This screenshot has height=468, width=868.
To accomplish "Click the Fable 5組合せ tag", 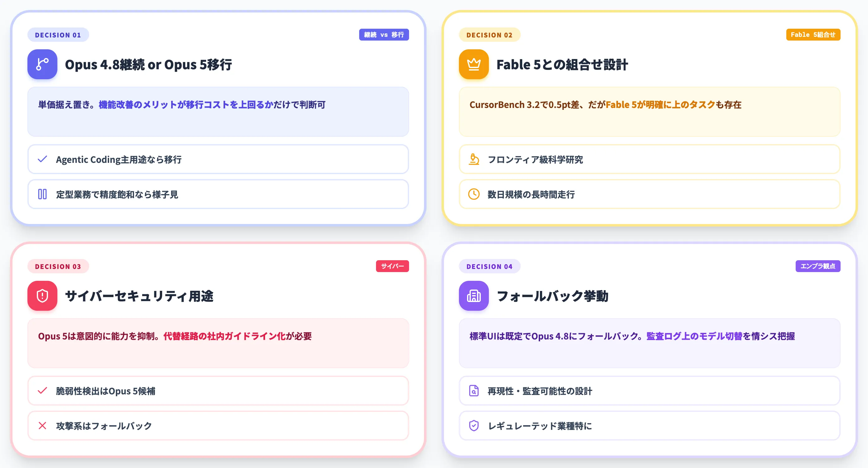I will point(813,35).
